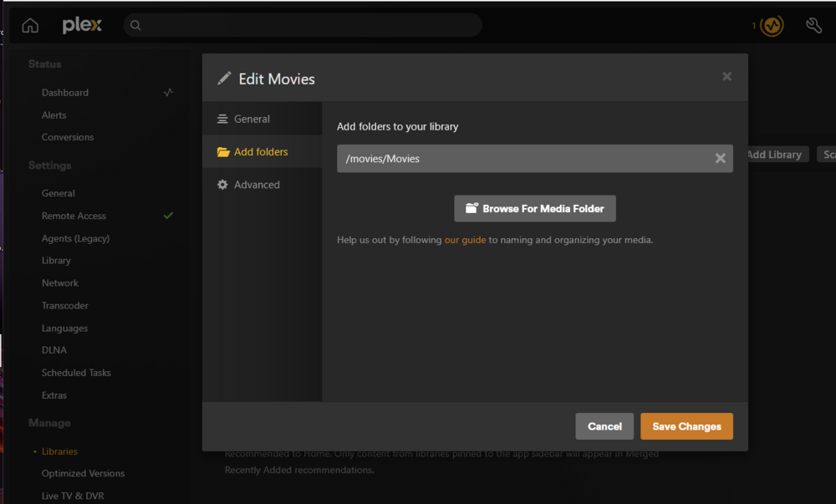Viewport: 836px width, 504px height.
Task: Open Conversions in the sidebar
Action: [x=68, y=137]
